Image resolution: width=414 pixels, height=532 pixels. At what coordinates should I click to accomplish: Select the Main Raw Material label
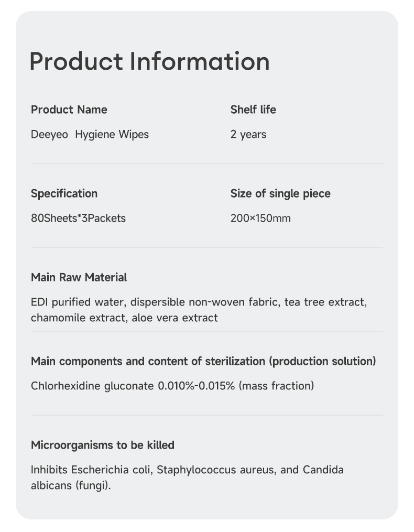[x=79, y=277]
